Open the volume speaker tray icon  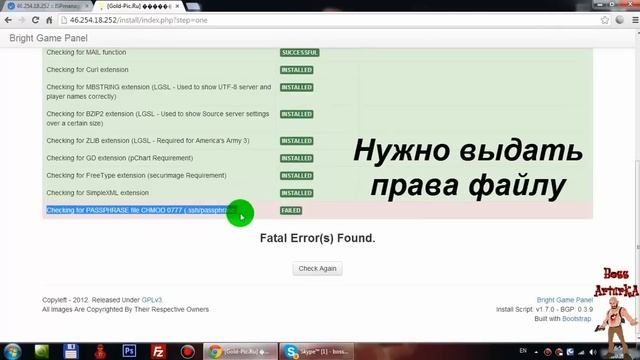pos(593,352)
